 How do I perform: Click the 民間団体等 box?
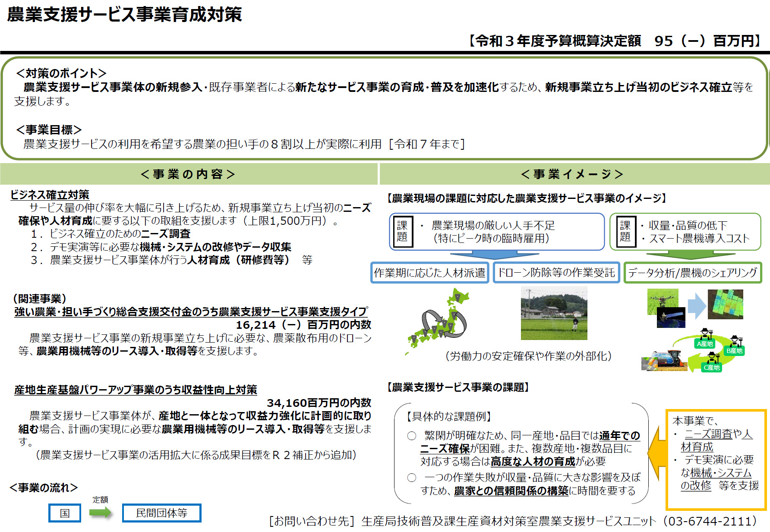pos(161,513)
